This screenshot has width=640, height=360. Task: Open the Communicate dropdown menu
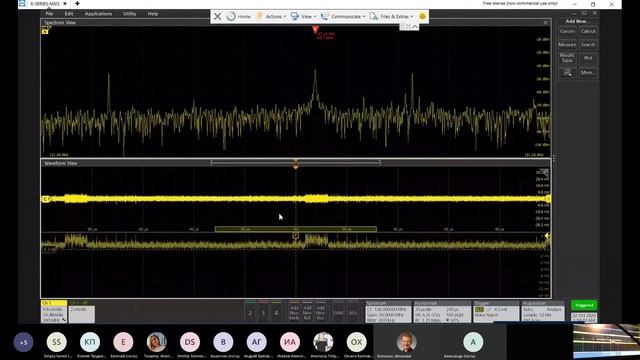pyautogui.click(x=343, y=16)
